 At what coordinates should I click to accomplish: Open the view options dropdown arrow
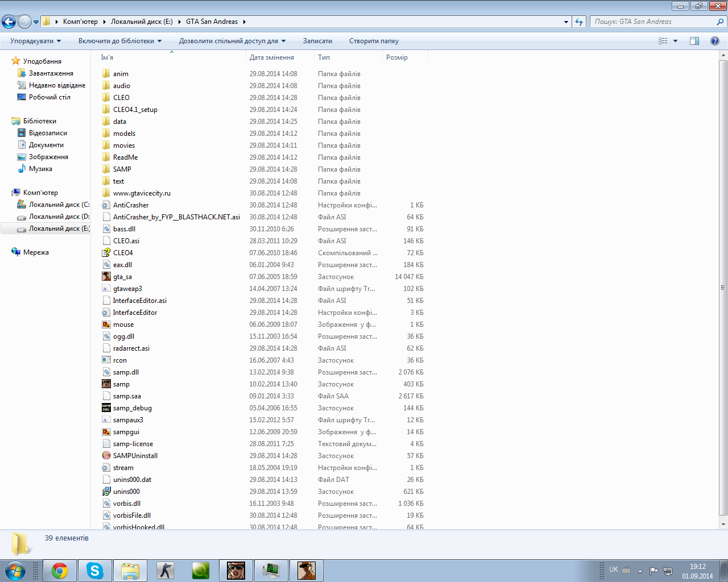(x=675, y=41)
